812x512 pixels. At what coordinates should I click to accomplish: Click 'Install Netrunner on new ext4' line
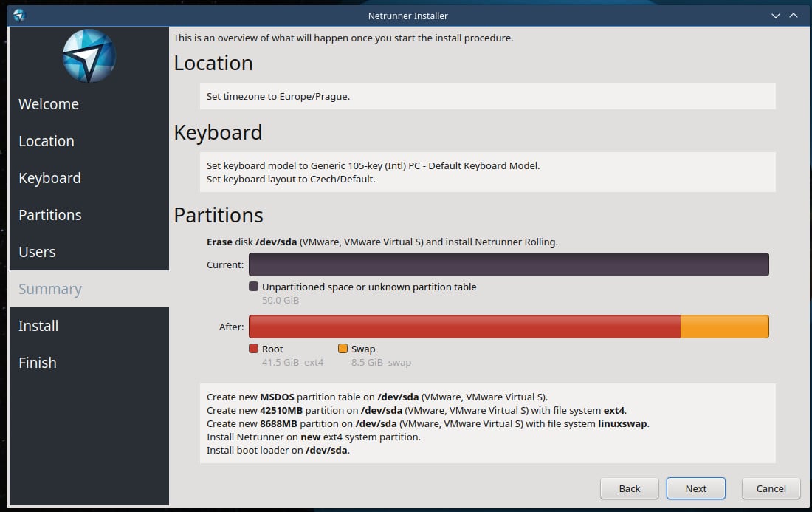tap(313, 437)
